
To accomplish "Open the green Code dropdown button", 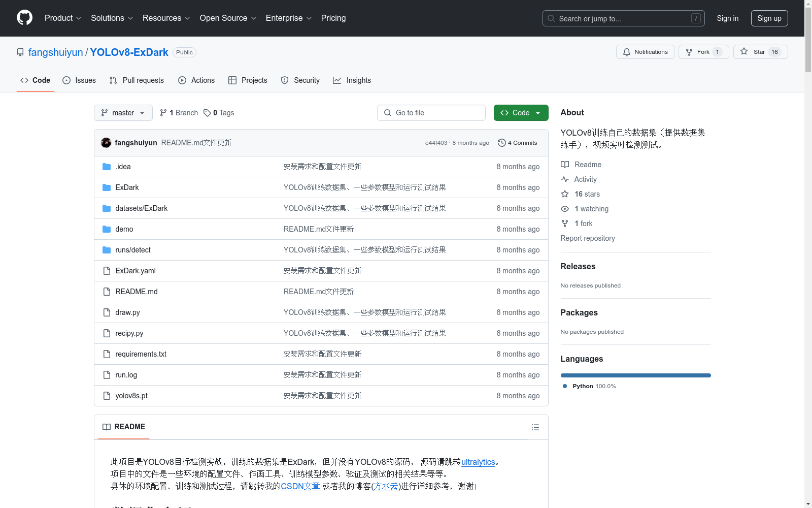I will [521, 113].
